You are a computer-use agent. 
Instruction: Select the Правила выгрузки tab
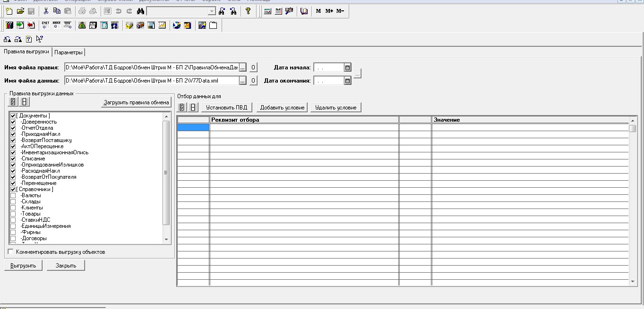[x=26, y=51]
